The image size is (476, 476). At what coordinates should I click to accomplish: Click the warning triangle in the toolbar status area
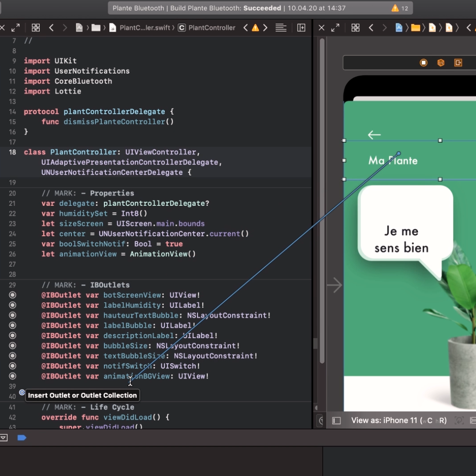tap(395, 8)
